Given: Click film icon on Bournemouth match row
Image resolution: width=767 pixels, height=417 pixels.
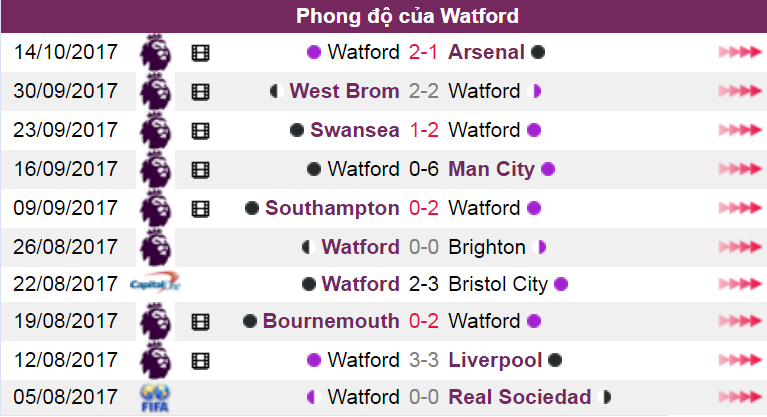Looking at the screenshot, I should pos(201,322).
